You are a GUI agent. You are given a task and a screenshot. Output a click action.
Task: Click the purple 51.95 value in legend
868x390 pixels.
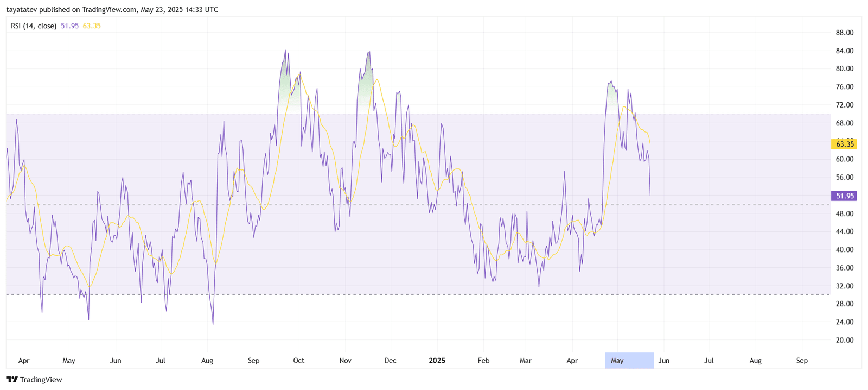(70, 26)
